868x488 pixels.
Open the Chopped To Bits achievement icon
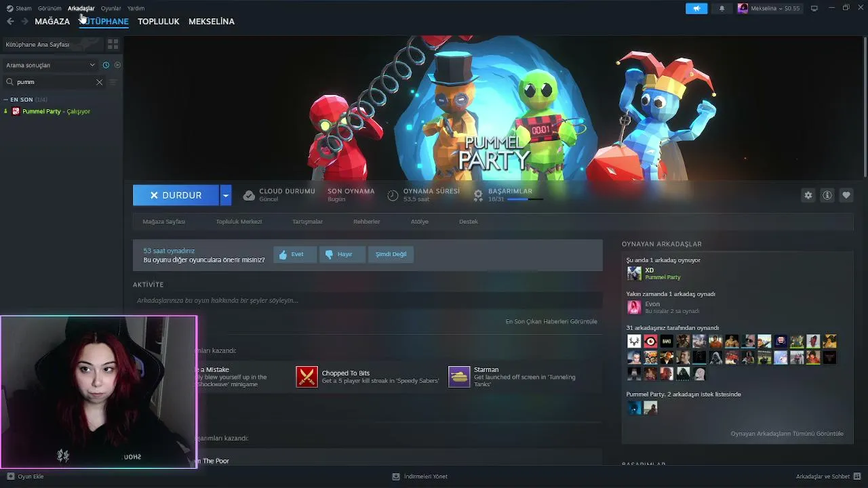307,377
